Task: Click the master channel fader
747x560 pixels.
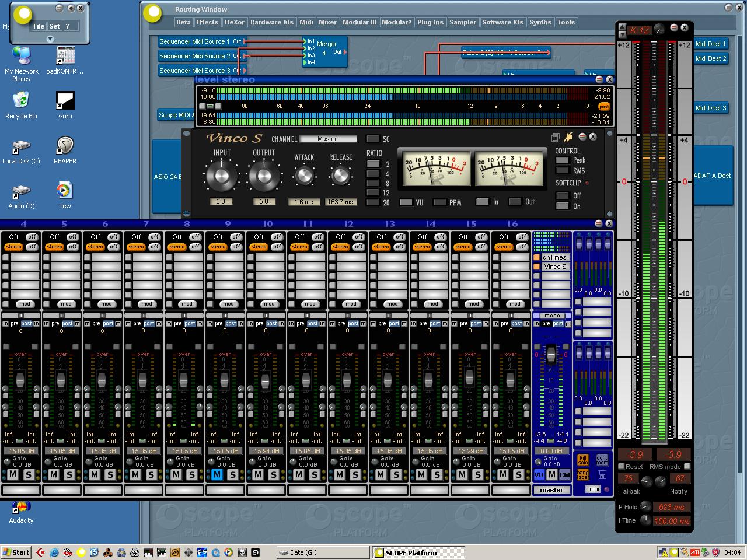Action: [x=551, y=354]
